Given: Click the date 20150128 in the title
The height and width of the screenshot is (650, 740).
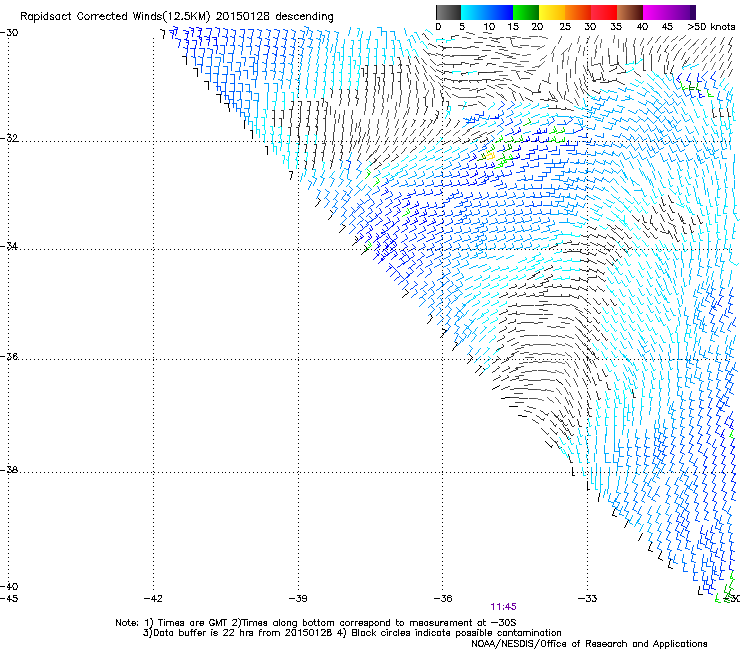Looking at the screenshot, I should (x=243, y=16).
